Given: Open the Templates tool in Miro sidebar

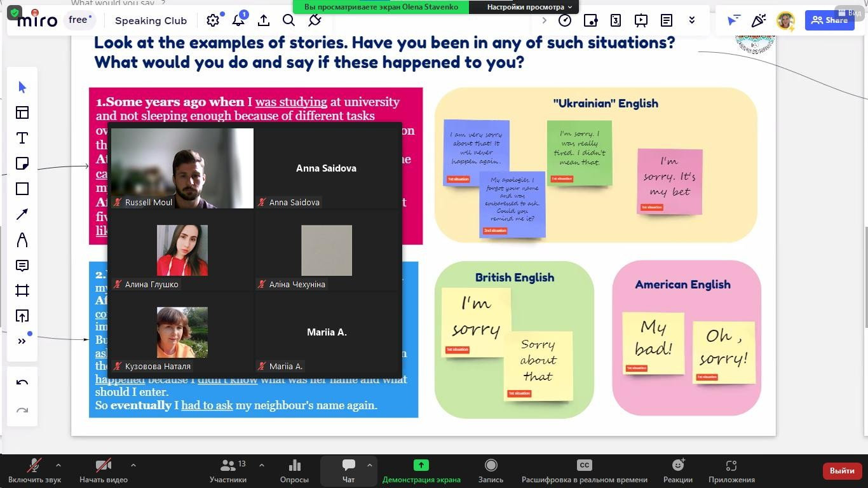Looking at the screenshot, I should (x=22, y=112).
